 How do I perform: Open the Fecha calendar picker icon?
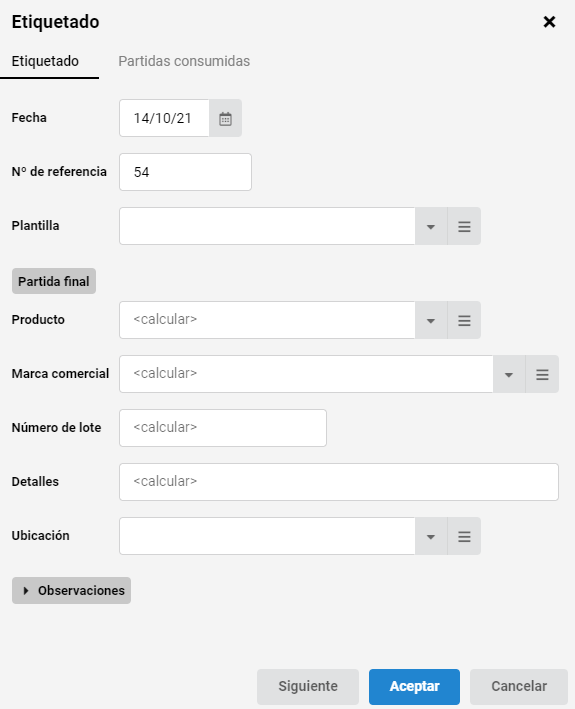tap(225, 118)
